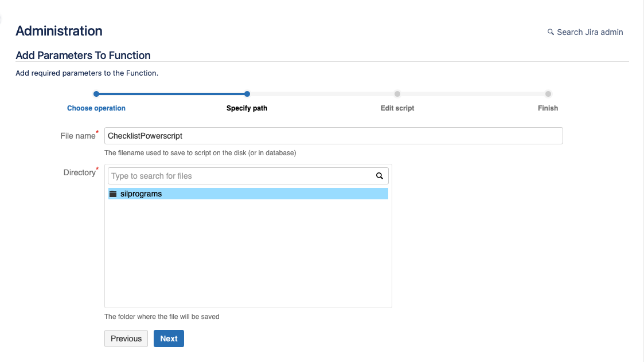This screenshot has width=644, height=362.
Task: Click the magnifier icon beside Search Jira admin
Action: tap(551, 32)
